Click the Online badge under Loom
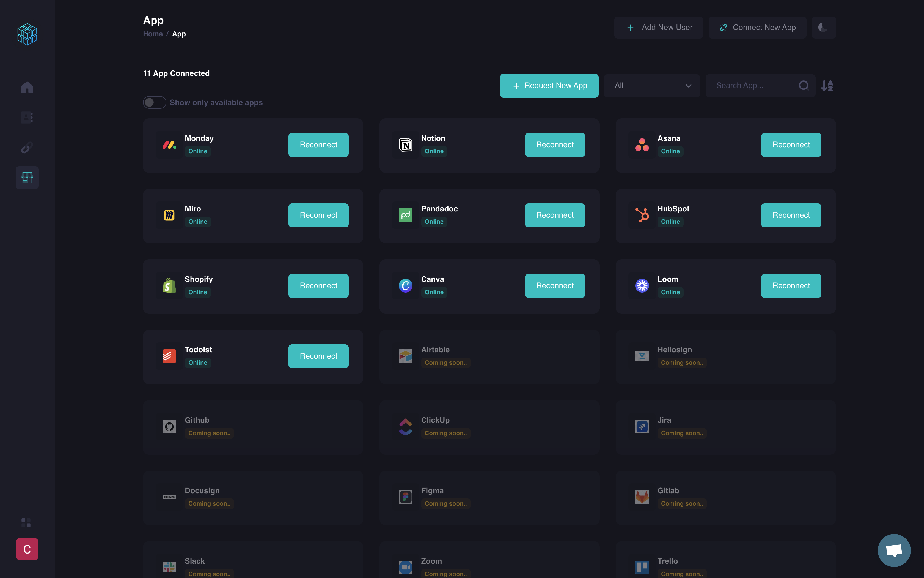The width and height of the screenshot is (924, 578). [670, 292]
